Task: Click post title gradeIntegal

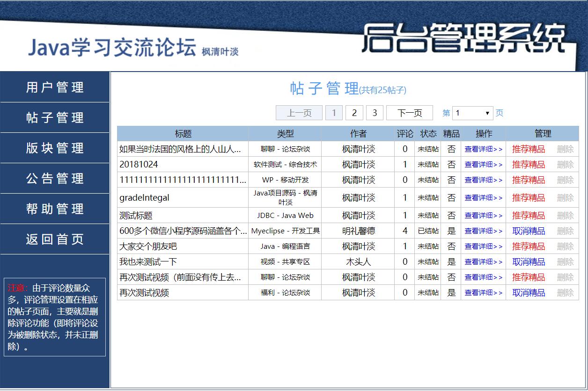Action: [x=144, y=198]
